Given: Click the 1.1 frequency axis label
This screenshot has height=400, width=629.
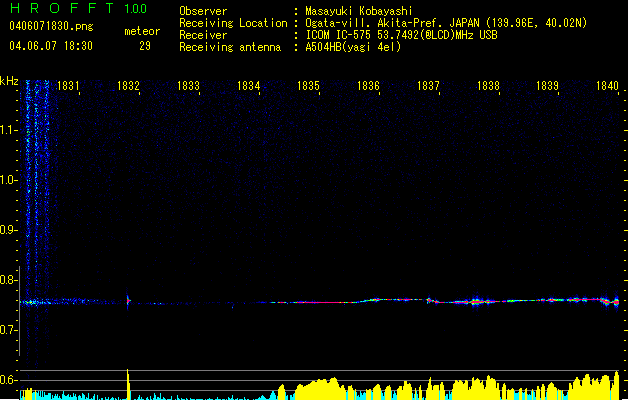Looking at the screenshot, I should click(7, 130).
